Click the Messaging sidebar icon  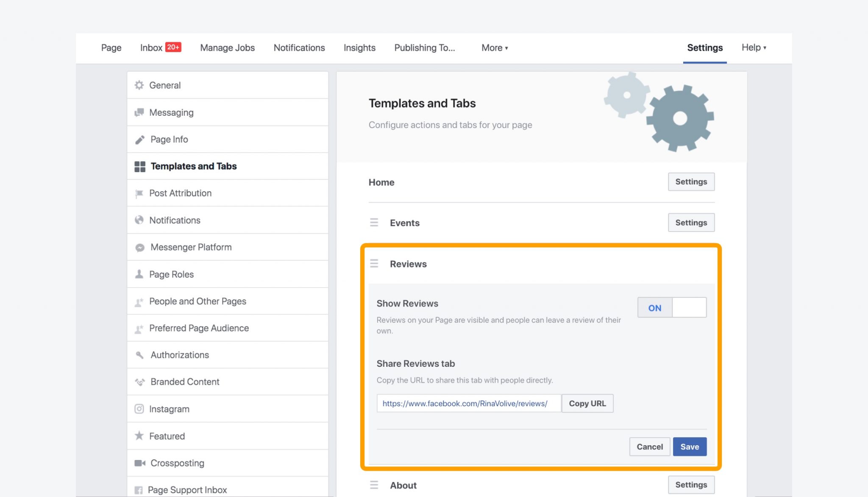139,112
